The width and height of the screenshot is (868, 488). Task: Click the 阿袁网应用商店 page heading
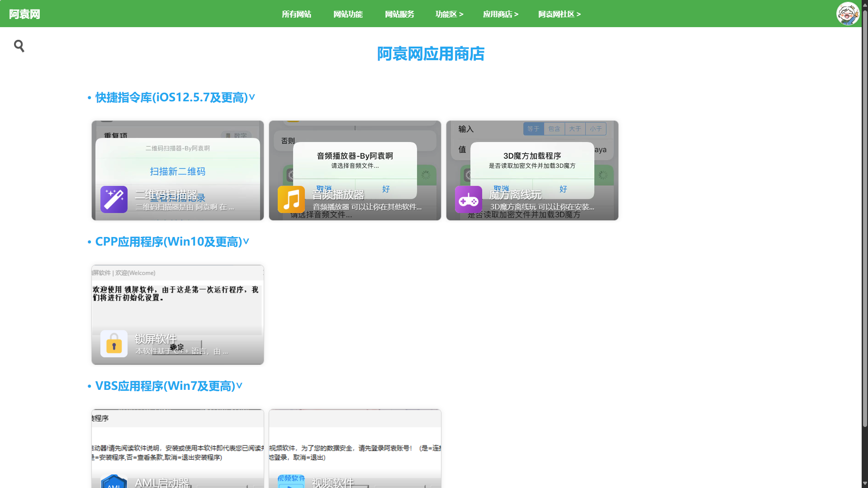[431, 54]
